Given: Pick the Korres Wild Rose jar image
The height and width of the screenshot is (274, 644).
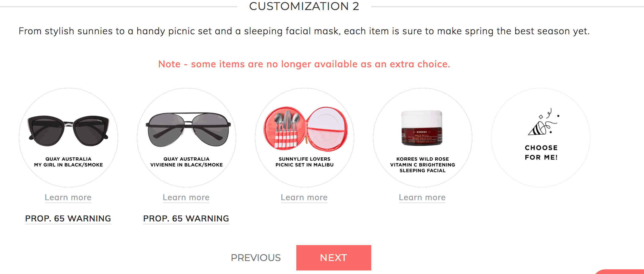Looking at the screenshot, I should click(422, 128).
